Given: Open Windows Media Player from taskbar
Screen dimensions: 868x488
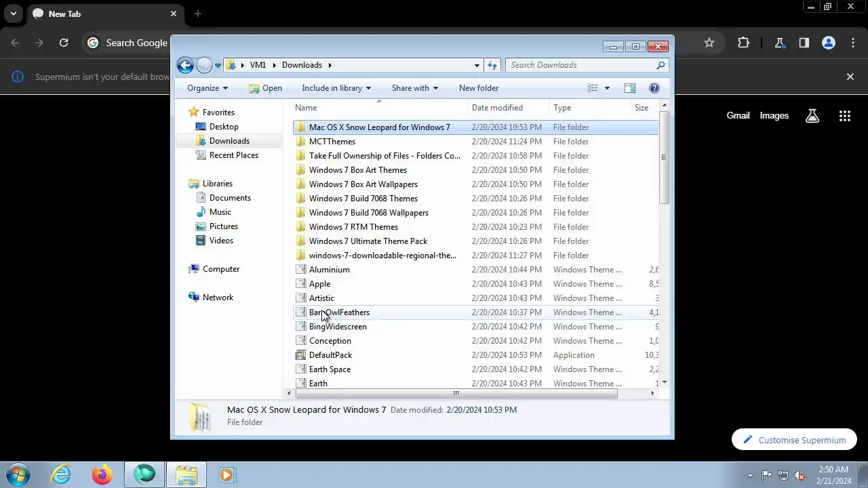Looking at the screenshot, I should tap(226, 474).
